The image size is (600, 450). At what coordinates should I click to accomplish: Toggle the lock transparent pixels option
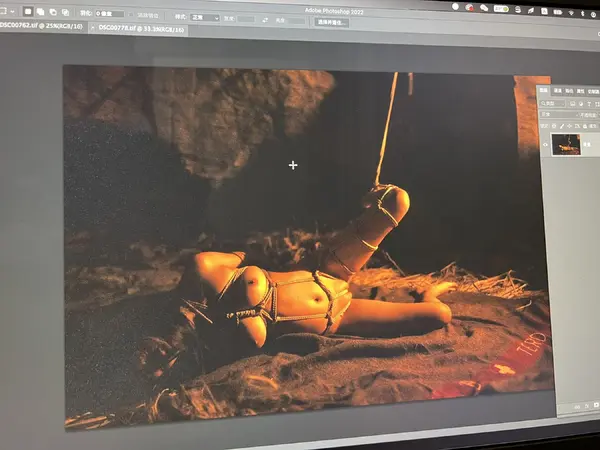tap(553, 125)
